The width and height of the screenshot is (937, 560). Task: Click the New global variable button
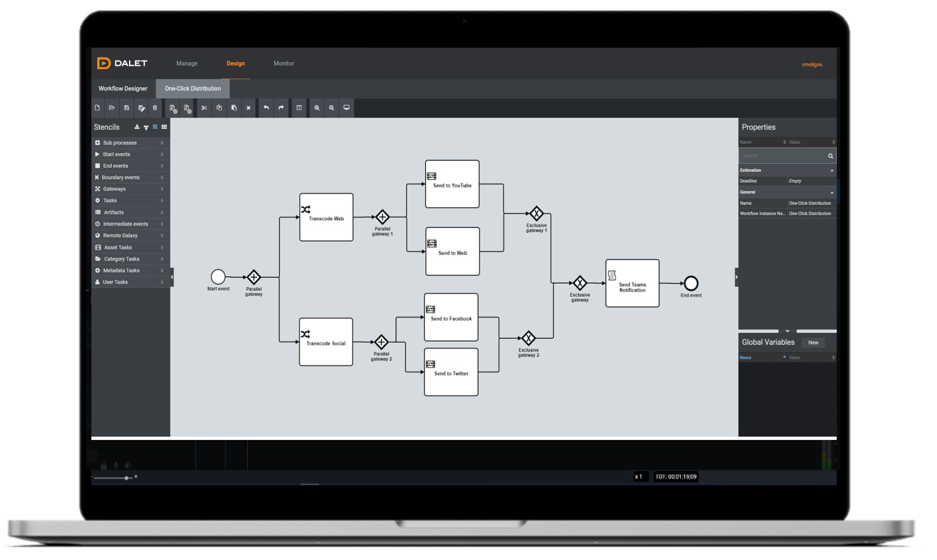point(813,343)
